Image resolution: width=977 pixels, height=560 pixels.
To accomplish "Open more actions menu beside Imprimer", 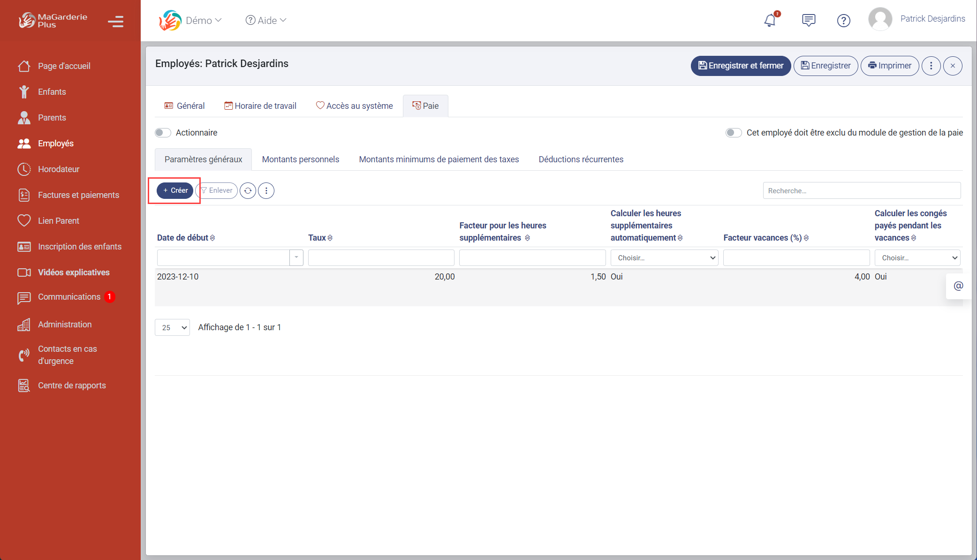I will coord(931,66).
